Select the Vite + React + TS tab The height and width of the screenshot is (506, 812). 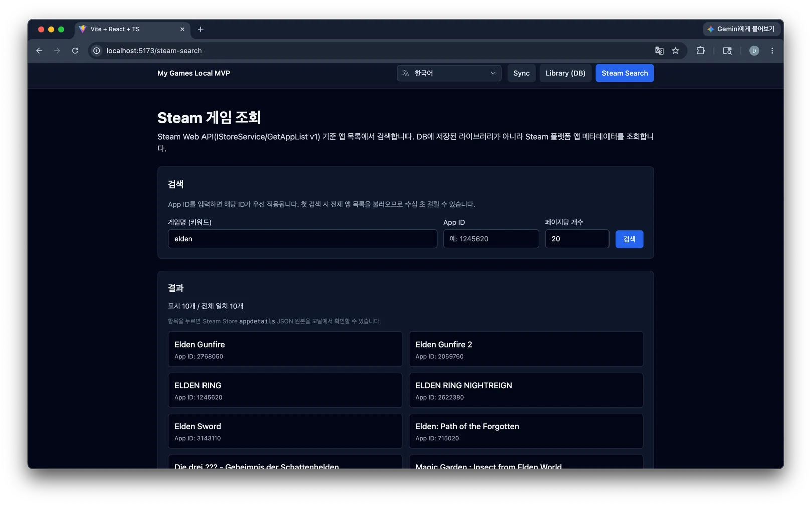point(132,29)
